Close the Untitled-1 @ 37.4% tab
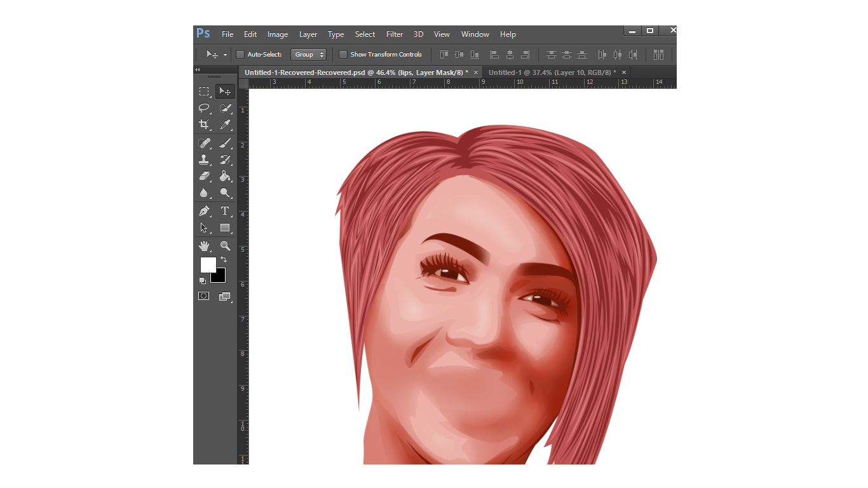 pyautogui.click(x=624, y=72)
